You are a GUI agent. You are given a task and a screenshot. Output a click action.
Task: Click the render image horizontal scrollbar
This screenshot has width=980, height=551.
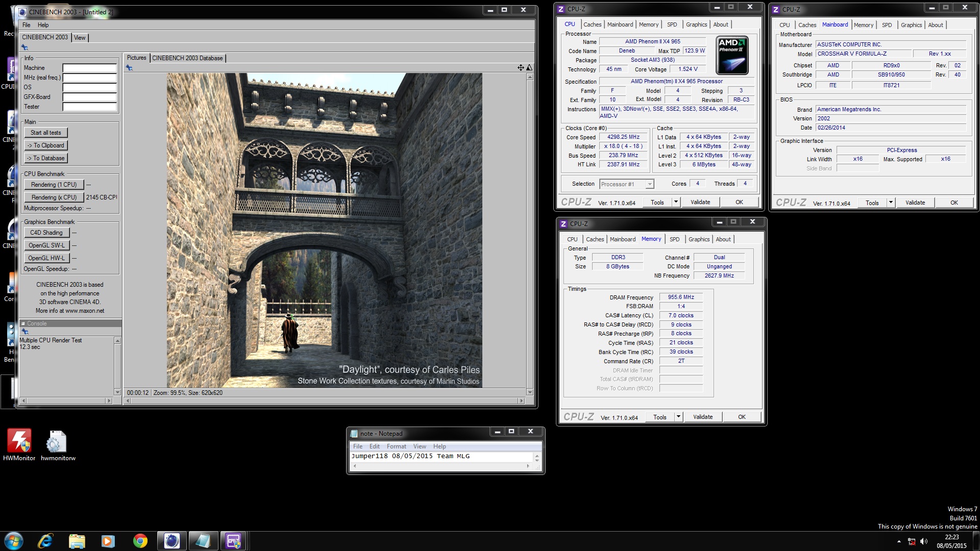click(x=325, y=401)
